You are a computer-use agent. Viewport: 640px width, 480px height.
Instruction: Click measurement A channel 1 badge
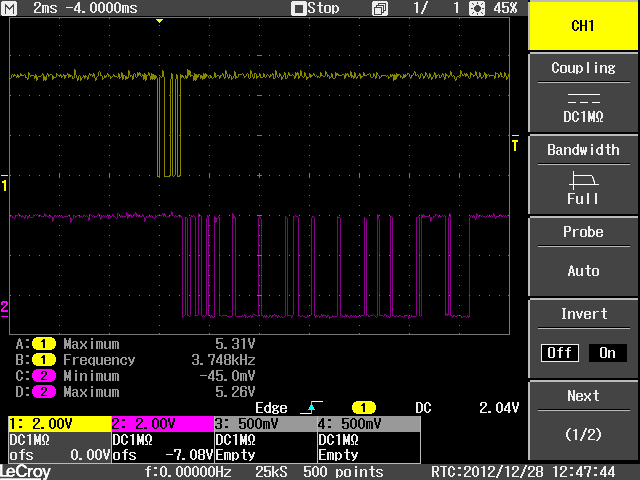point(44,344)
